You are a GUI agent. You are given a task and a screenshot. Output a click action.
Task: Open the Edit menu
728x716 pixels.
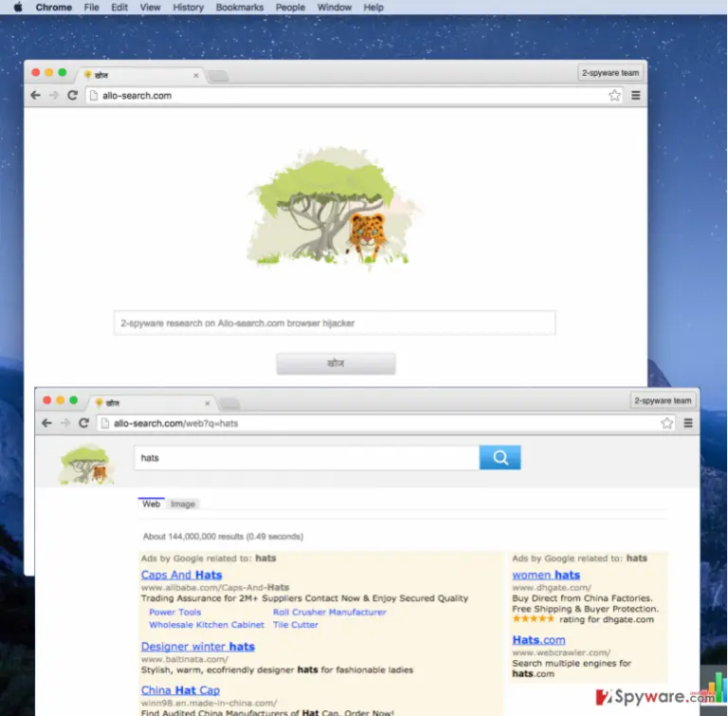pos(119,8)
